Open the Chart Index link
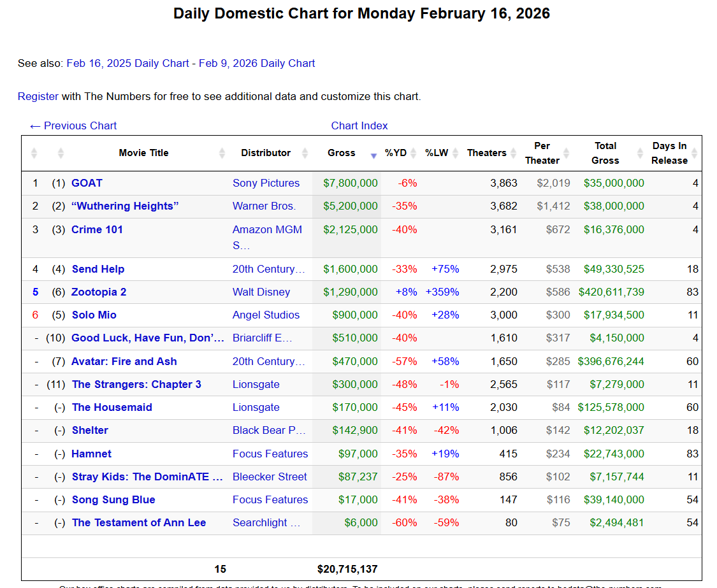 [x=359, y=125]
